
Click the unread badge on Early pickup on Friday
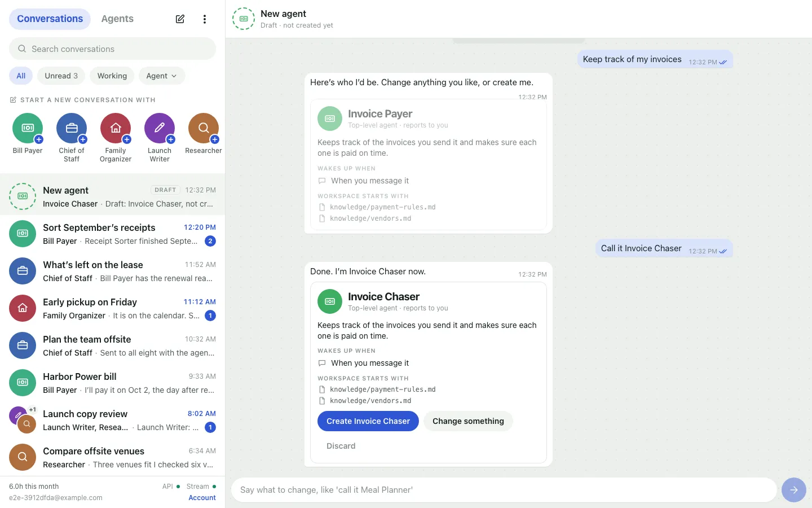click(210, 316)
